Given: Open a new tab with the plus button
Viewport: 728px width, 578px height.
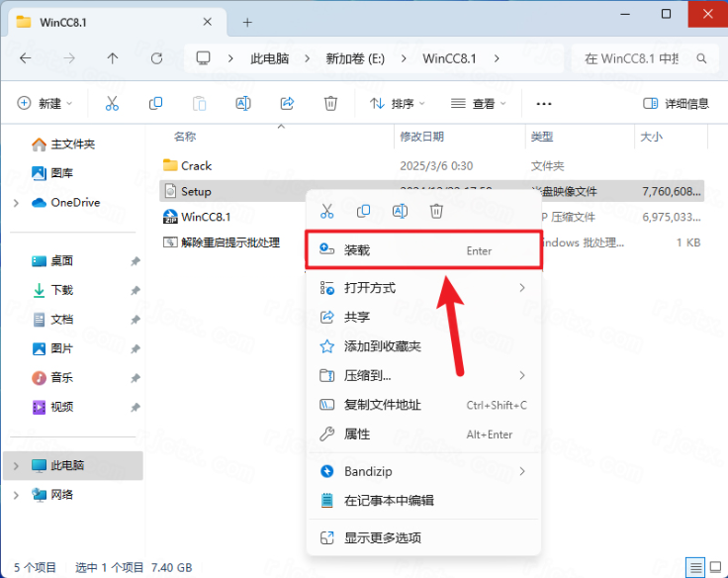Looking at the screenshot, I should pyautogui.click(x=247, y=23).
